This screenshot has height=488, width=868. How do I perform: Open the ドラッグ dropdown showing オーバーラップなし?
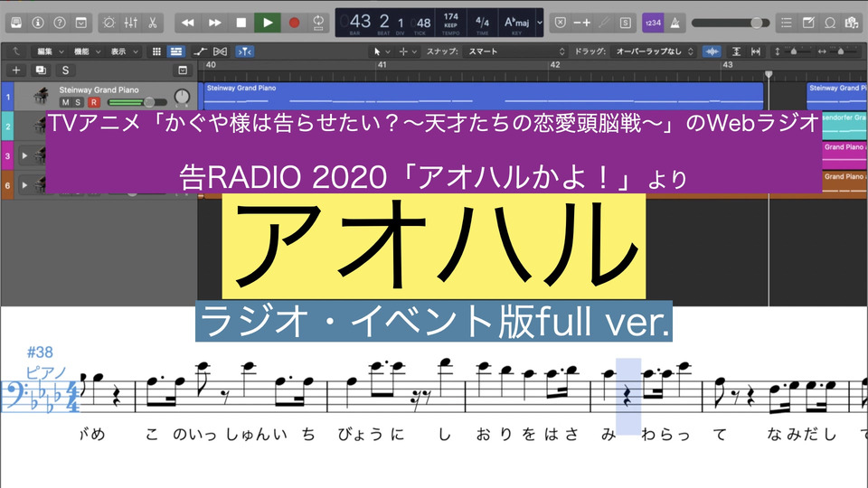pyautogui.click(x=654, y=52)
